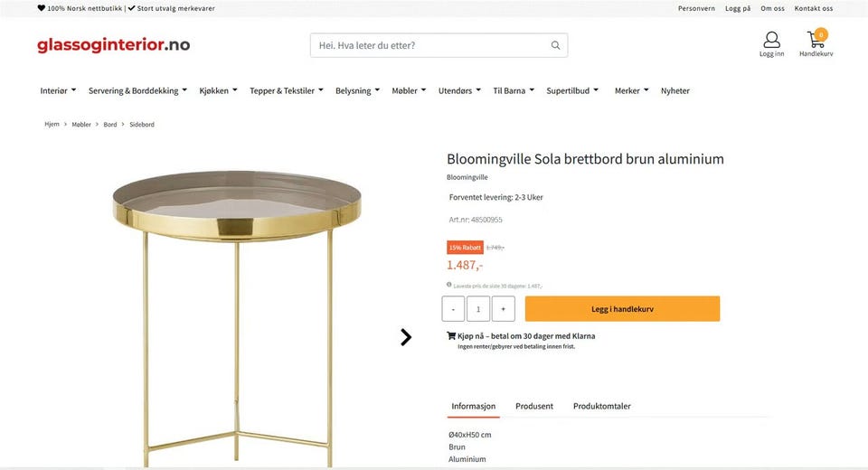Open the Nyheter menu item
868x470 pixels.
click(675, 90)
